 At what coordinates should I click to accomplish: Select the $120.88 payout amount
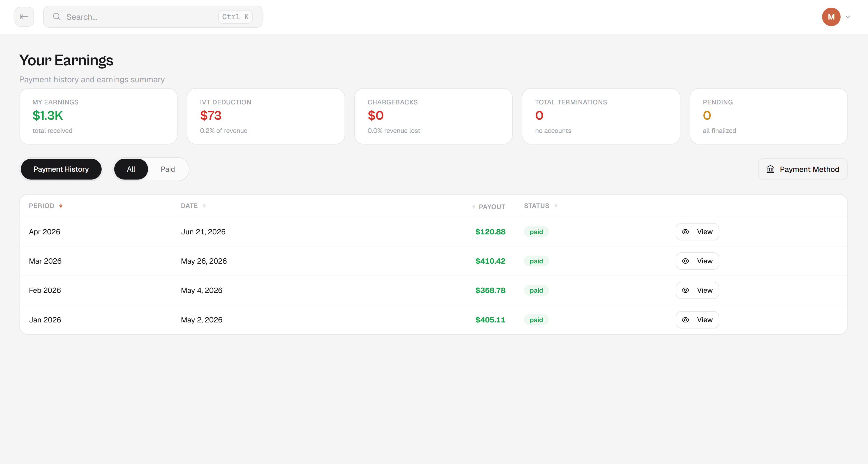490,232
